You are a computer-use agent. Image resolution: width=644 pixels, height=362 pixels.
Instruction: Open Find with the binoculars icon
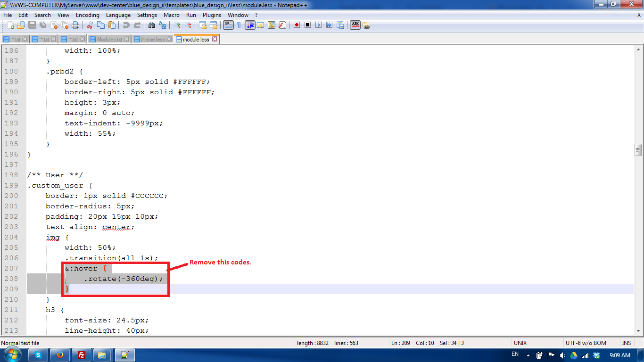click(152, 25)
